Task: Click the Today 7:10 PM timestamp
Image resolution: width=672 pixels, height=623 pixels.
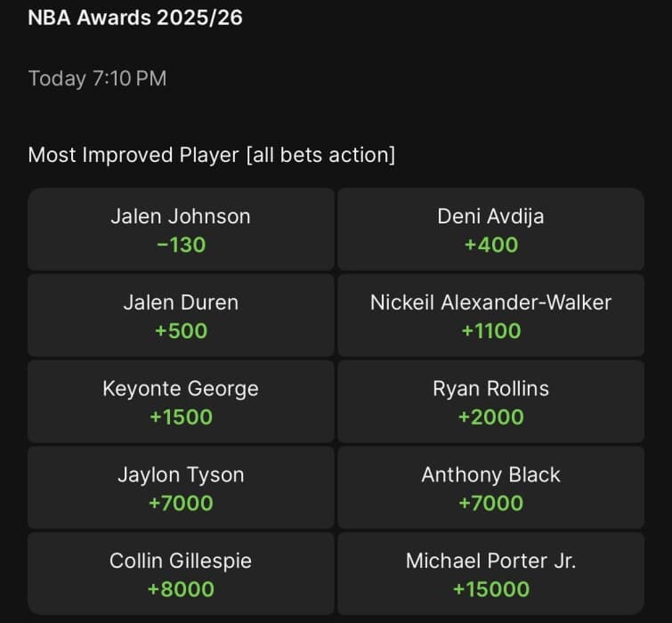Action: point(97,78)
